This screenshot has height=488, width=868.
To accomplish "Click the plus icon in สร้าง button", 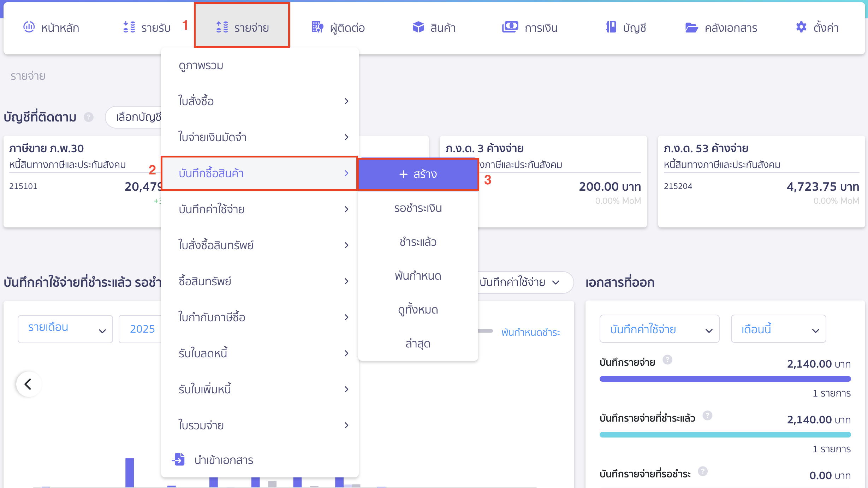I will point(403,174).
